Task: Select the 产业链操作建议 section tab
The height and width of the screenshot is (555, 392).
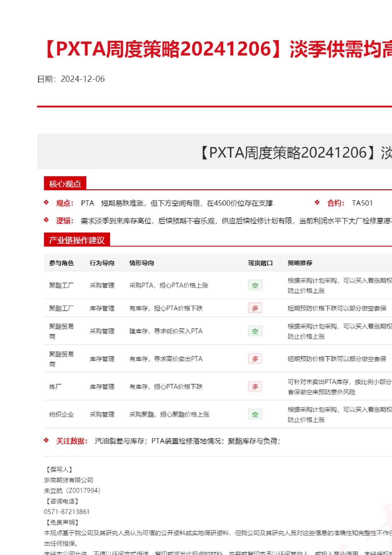Action: pyautogui.click(x=77, y=240)
